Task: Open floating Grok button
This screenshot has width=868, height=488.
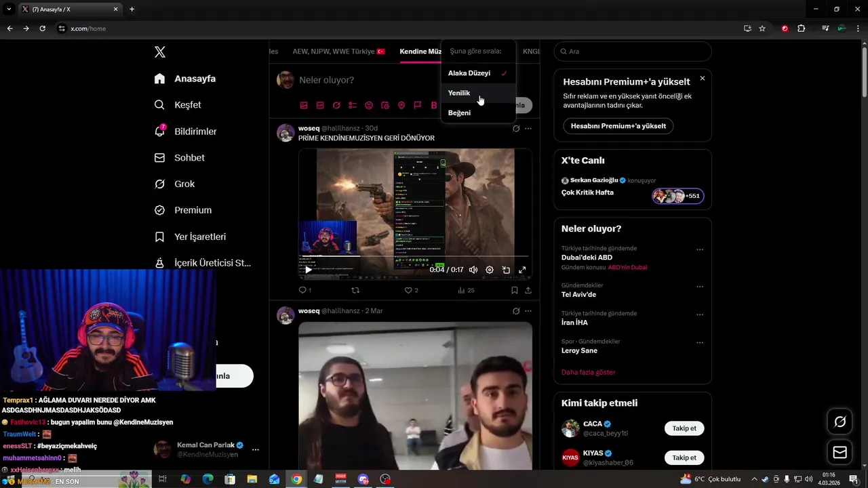Action: 840,422
